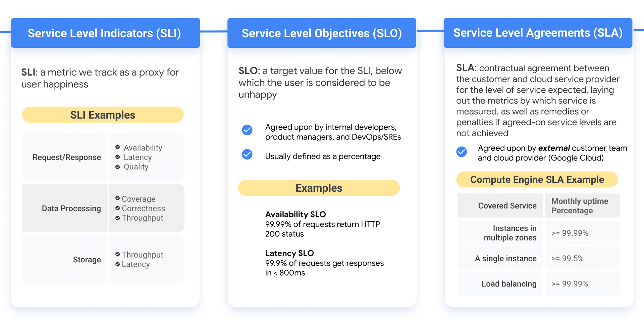
Task: Click the bullet icon next to Correctness
Action: 118,208
